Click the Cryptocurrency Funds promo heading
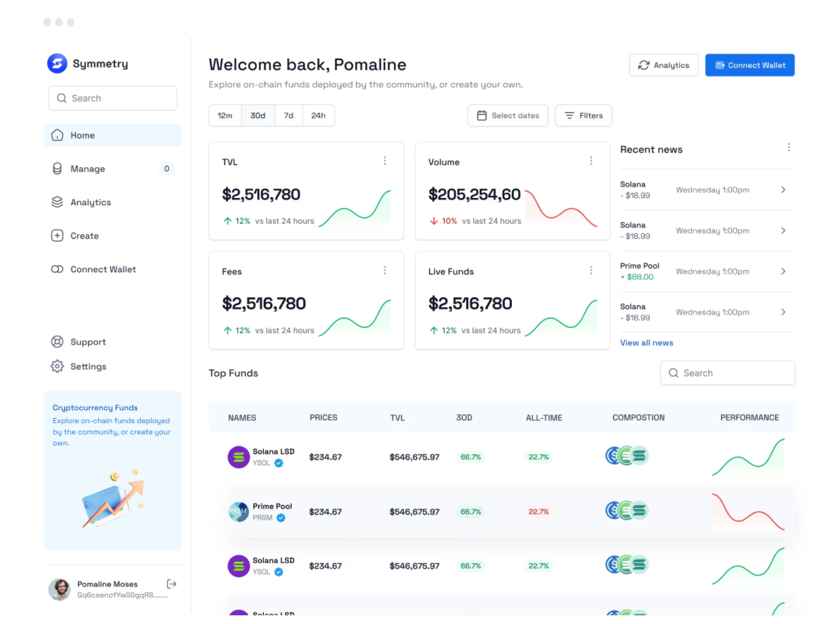The height and width of the screenshot is (624, 840). 95,408
